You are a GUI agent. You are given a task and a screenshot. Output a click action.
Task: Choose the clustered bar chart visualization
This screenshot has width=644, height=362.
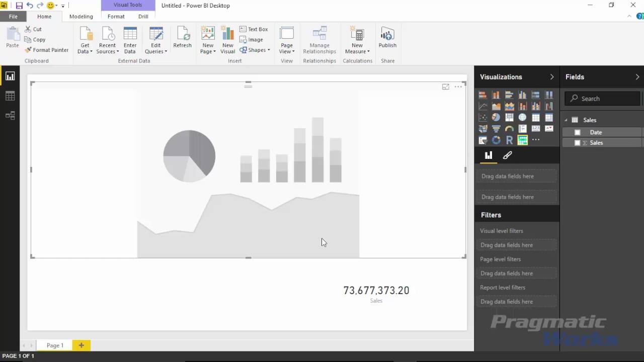coord(509,95)
